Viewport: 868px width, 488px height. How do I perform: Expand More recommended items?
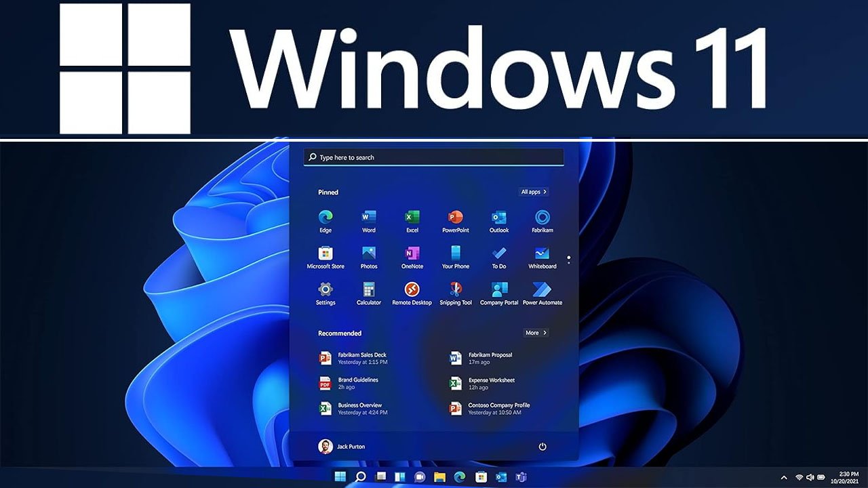pos(536,333)
